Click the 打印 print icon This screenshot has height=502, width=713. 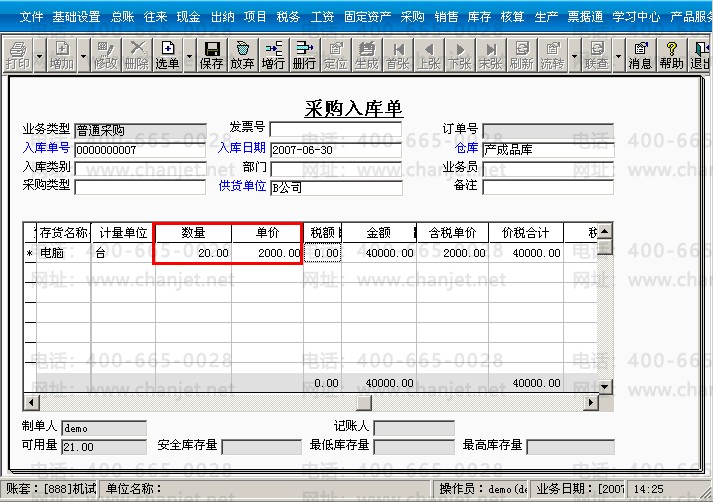(x=18, y=55)
